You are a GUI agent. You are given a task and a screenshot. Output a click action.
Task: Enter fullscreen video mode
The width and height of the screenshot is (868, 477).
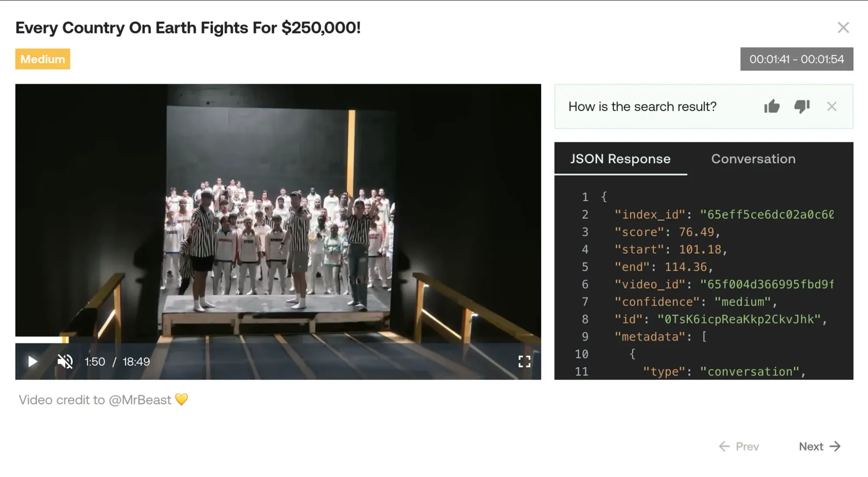pyautogui.click(x=524, y=362)
